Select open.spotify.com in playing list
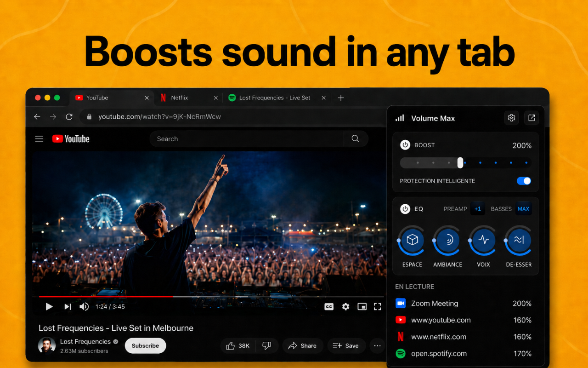 tap(464, 354)
